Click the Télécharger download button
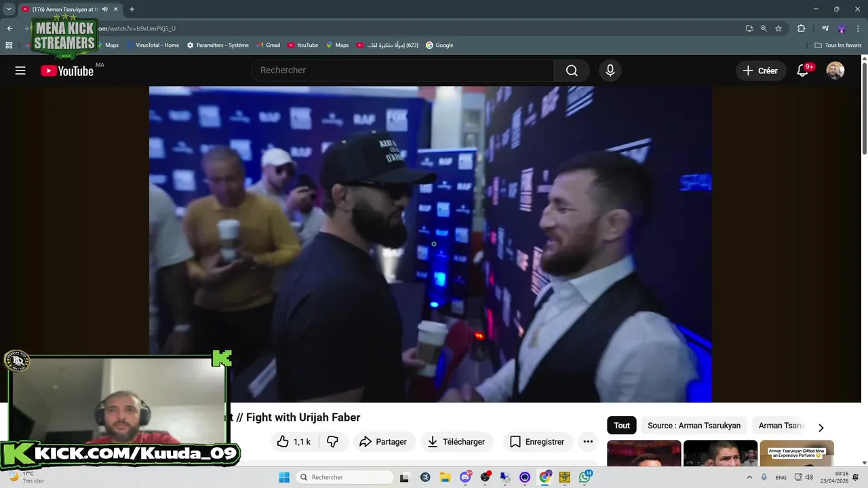The image size is (868, 488). pyautogui.click(x=456, y=442)
